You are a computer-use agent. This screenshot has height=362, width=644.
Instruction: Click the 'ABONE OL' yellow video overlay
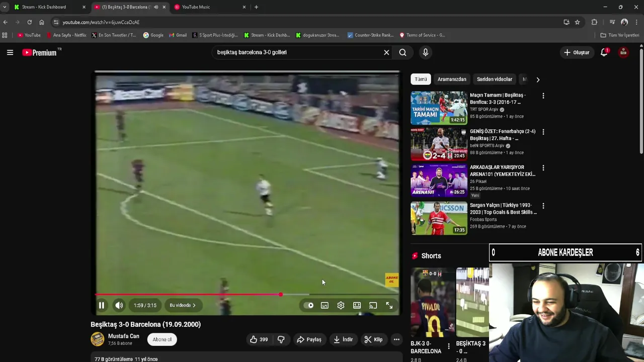[x=391, y=280]
